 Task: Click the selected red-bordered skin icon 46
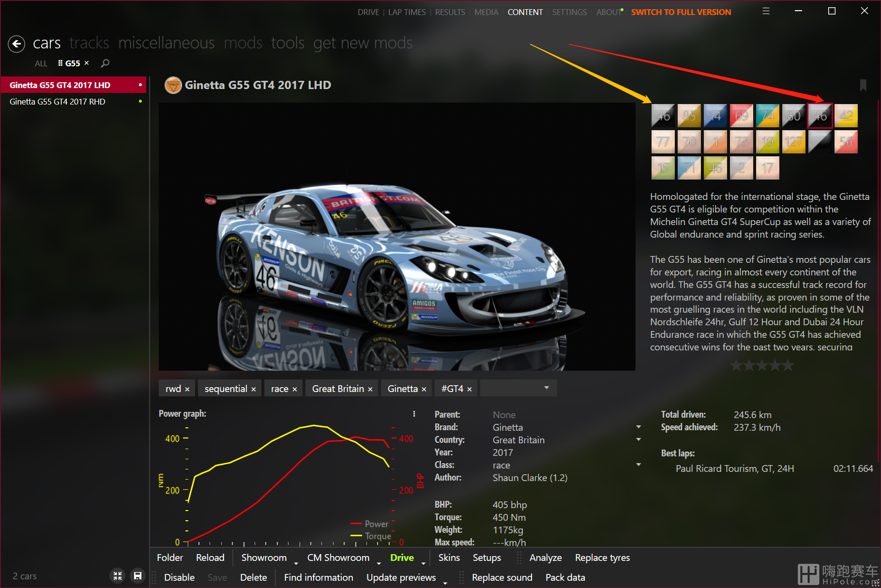point(820,116)
